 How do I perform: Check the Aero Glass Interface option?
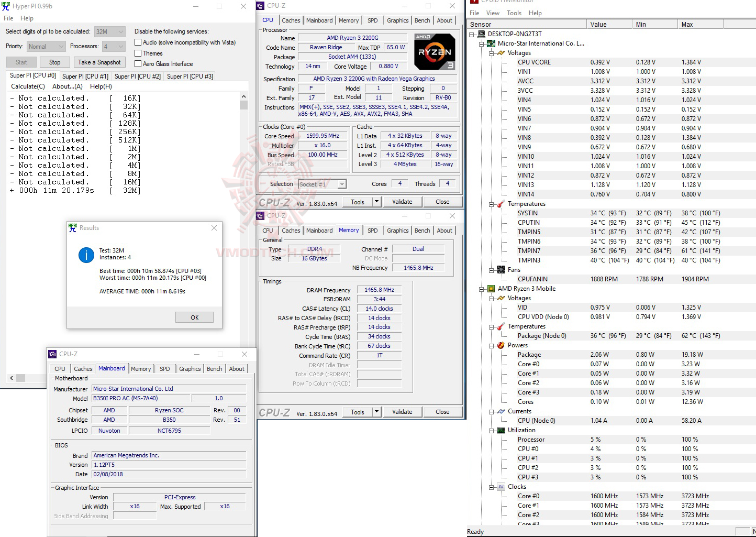click(x=138, y=64)
